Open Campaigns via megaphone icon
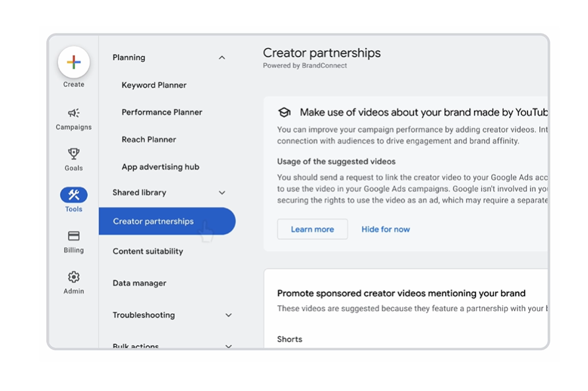 tap(74, 113)
